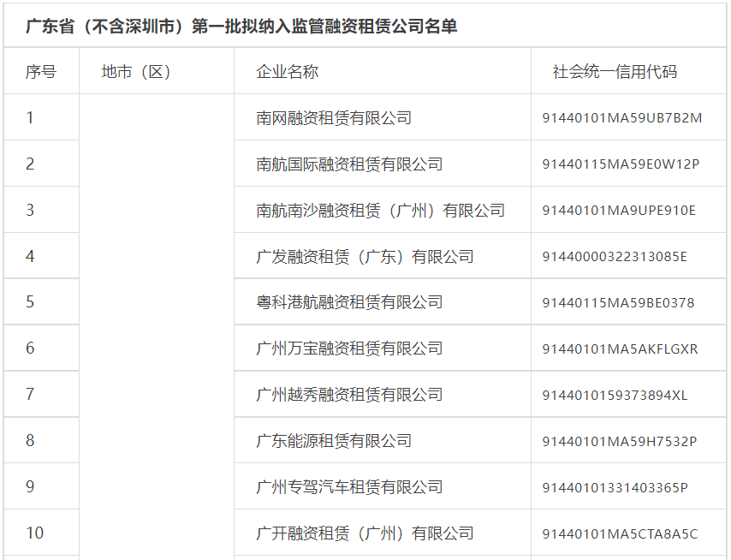731x560 pixels.
Task: Select company name 广州越秀融资租赁有限公司
Action: coord(349,395)
